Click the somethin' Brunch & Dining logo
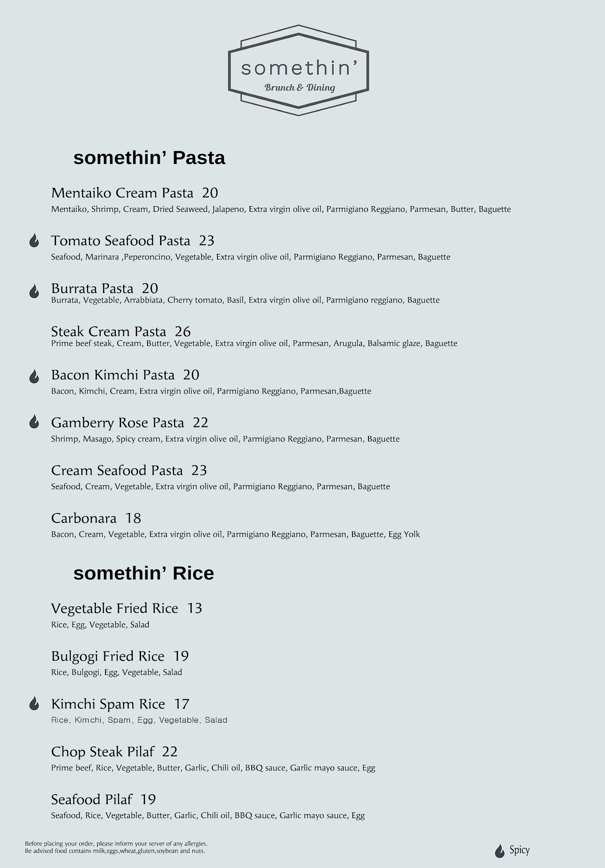Viewport: 605px width, 868px height. point(299,70)
